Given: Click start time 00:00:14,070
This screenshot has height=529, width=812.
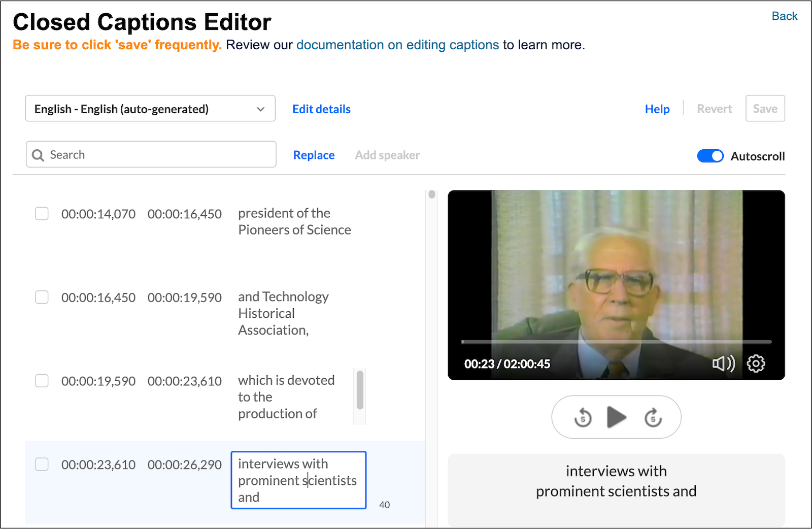Looking at the screenshot, I should pos(98,214).
